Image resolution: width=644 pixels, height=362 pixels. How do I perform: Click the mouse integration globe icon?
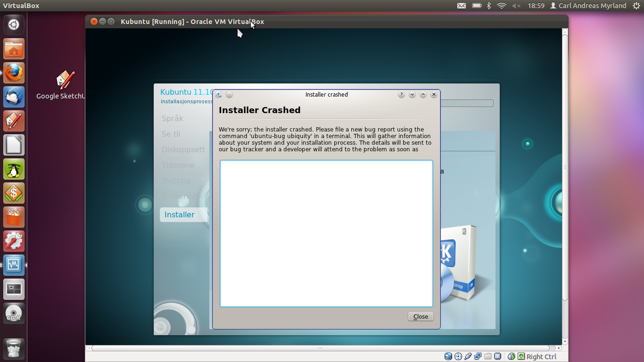coord(512,356)
